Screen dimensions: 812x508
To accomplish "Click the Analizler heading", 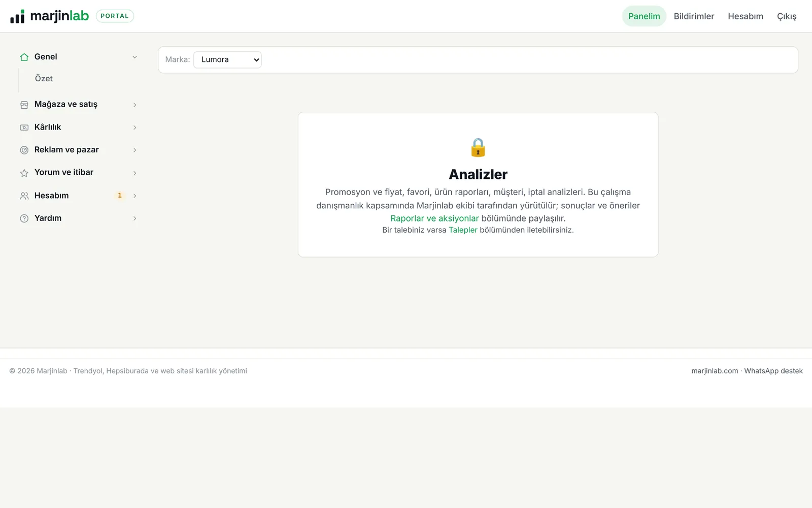I will pyautogui.click(x=478, y=174).
